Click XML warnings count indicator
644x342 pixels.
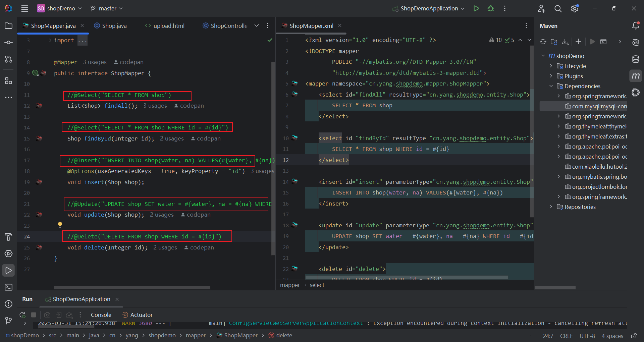(495, 40)
